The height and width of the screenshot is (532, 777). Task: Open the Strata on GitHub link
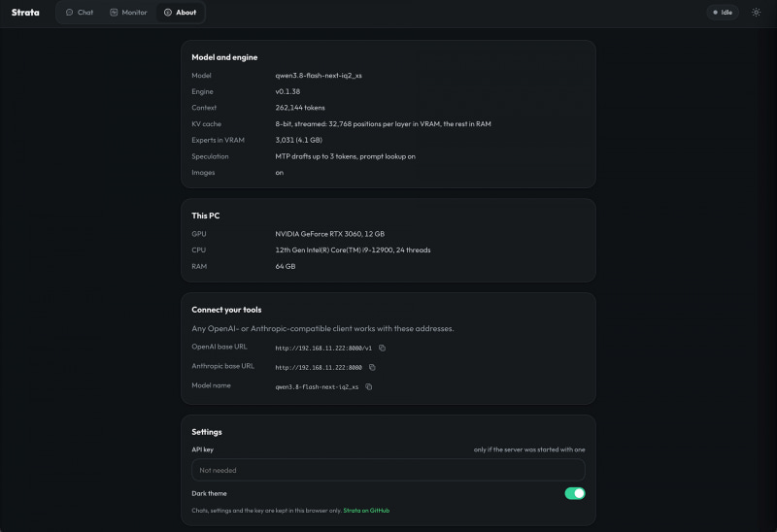coord(366,511)
